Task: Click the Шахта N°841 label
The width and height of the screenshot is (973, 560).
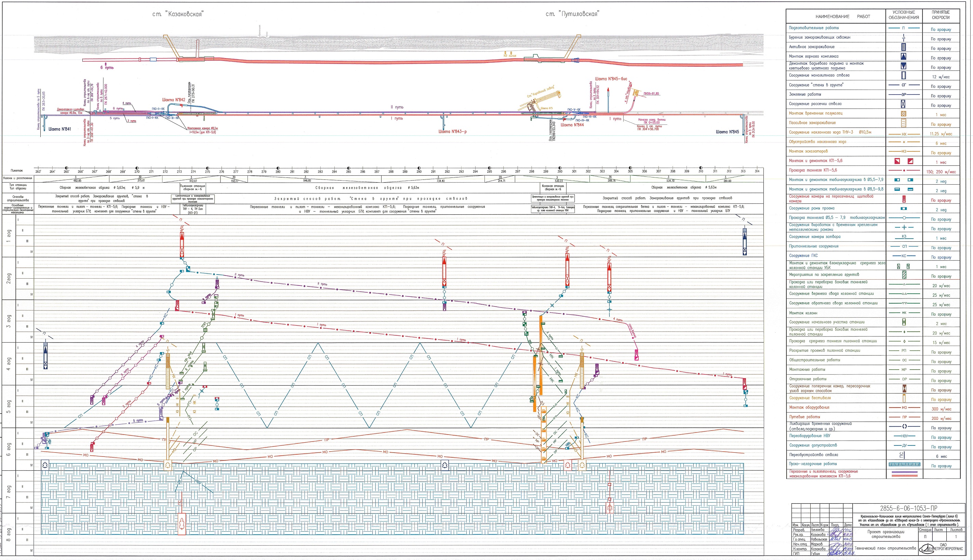Action: [59, 129]
